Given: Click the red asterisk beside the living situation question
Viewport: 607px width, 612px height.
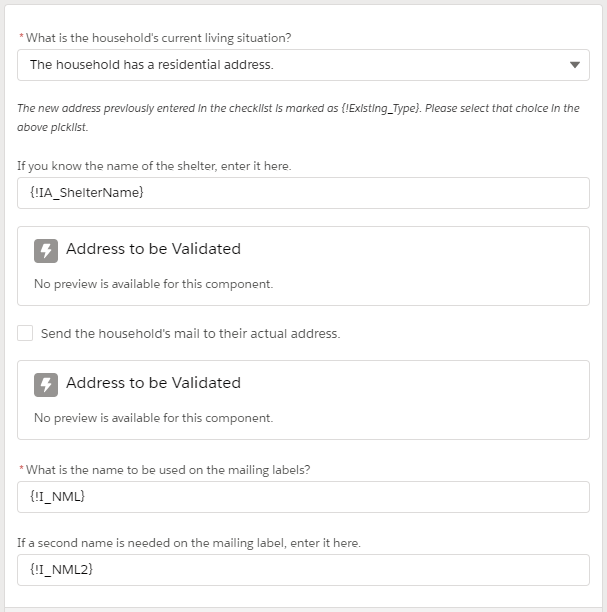Looking at the screenshot, I should (21, 37).
